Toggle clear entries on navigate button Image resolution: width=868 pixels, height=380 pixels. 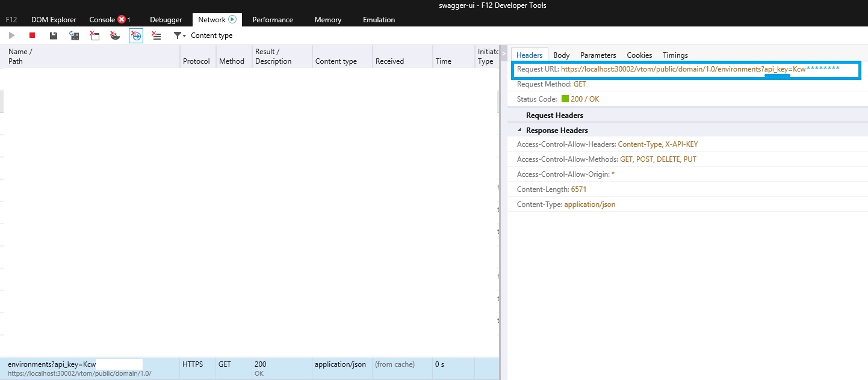click(136, 35)
